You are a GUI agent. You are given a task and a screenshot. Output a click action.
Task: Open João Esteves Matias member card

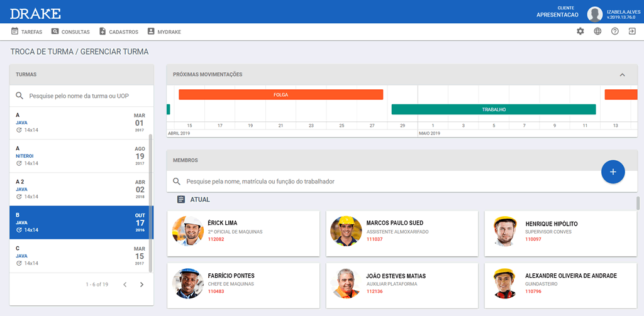click(402, 286)
